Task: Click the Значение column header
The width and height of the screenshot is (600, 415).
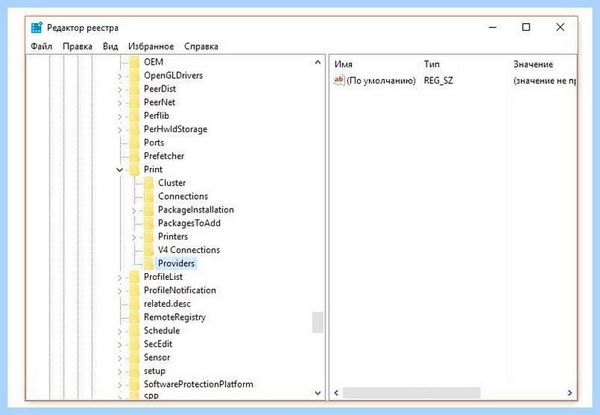Action: [x=533, y=64]
